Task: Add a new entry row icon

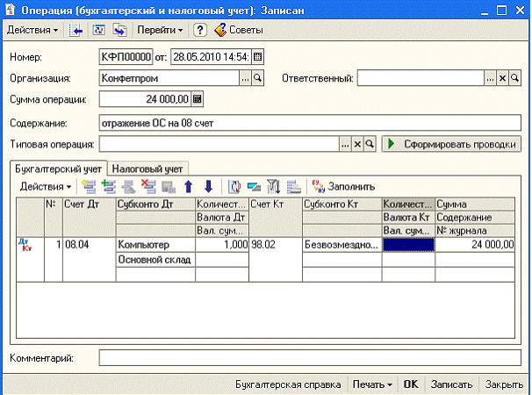Action: (x=89, y=187)
